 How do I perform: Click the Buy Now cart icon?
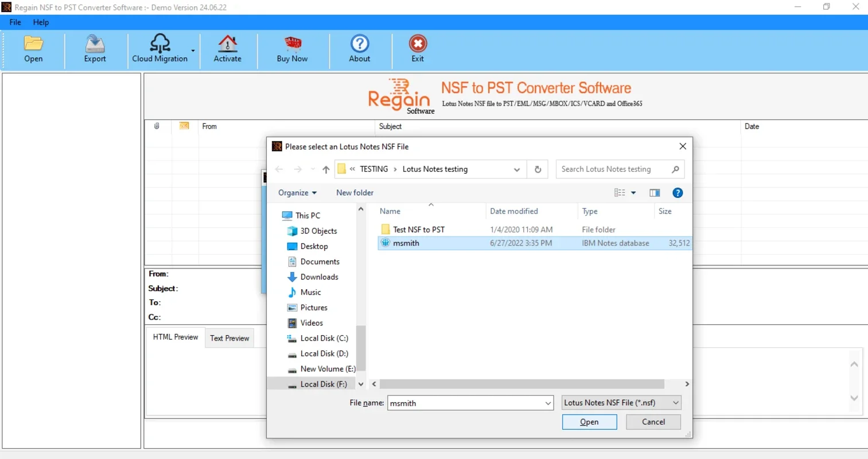tap(292, 44)
